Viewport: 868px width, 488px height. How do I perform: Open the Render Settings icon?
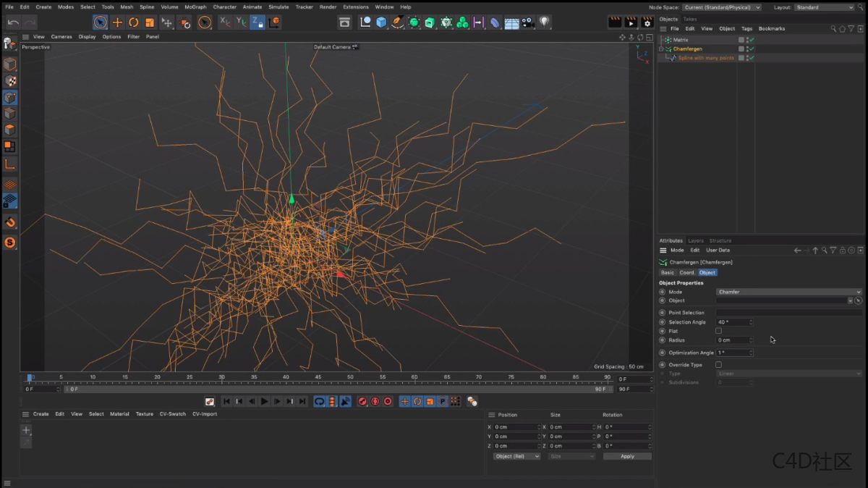(647, 22)
